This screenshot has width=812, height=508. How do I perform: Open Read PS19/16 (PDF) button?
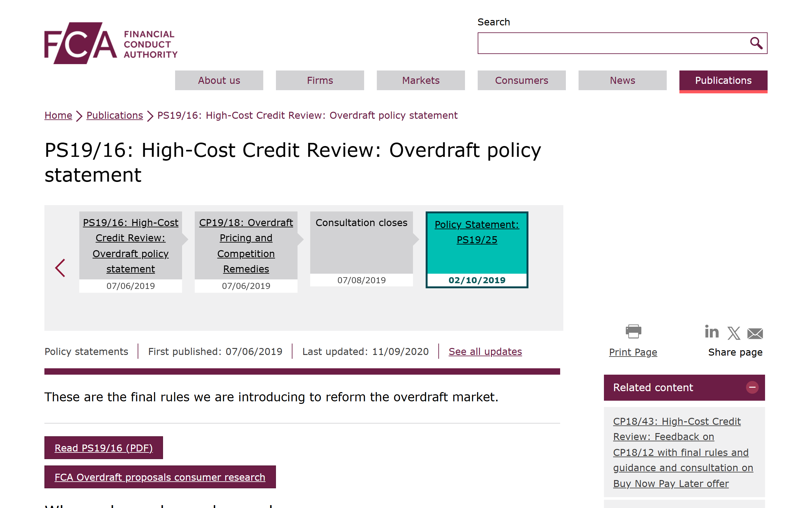(104, 448)
